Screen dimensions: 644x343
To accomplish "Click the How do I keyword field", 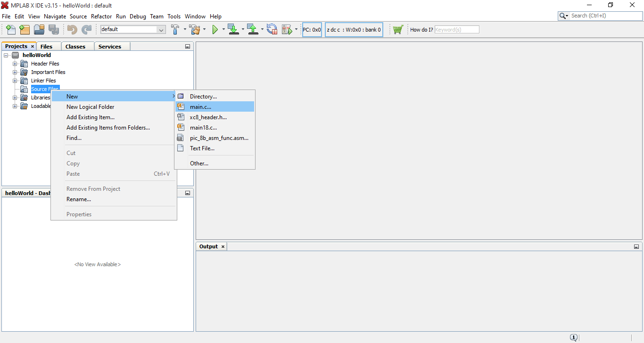I will pyautogui.click(x=456, y=30).
